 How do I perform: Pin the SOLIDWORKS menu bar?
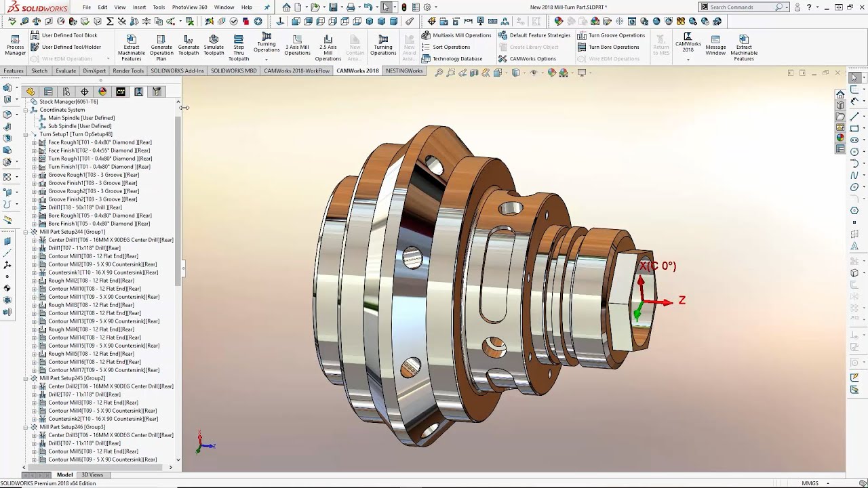267,7
